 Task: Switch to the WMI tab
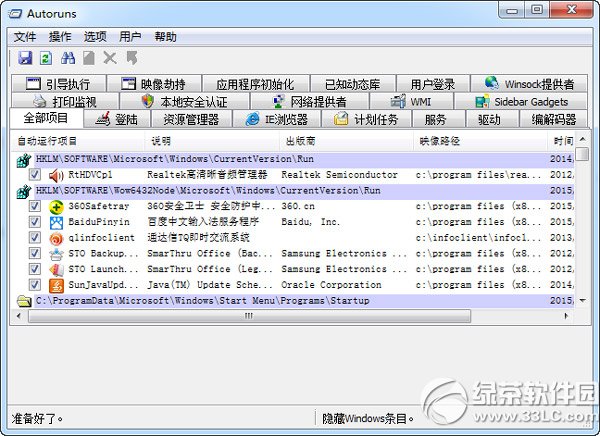coord(411,101)
